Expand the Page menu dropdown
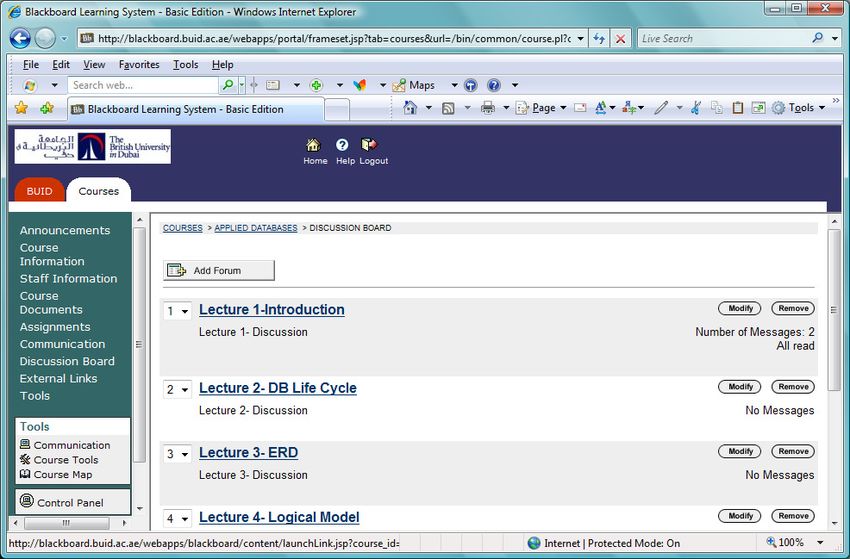 (x=563, y=108)
